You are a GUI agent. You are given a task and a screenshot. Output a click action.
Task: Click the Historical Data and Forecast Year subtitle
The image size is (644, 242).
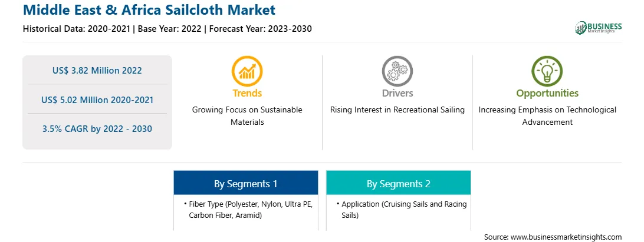coord(167,29)
